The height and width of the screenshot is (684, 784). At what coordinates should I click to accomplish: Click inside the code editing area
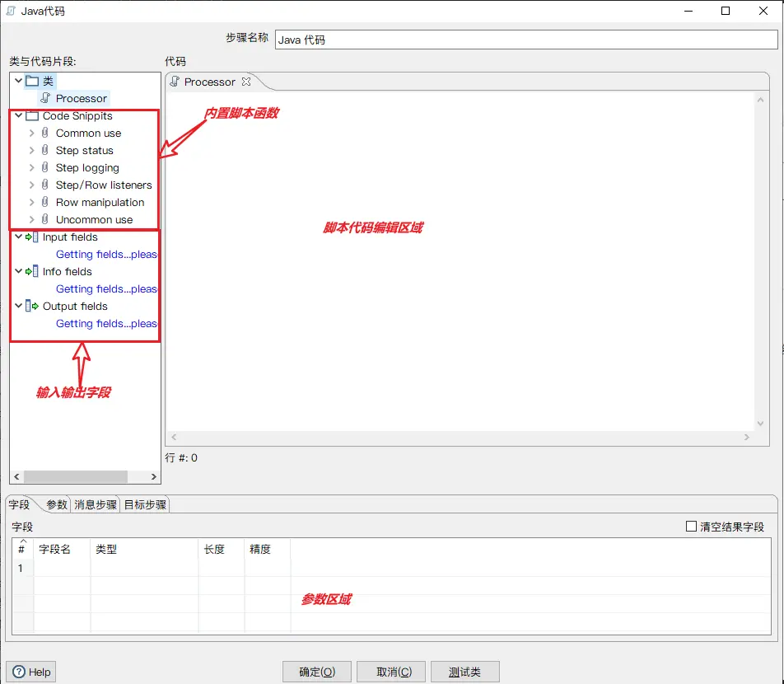pyautogui.click(x=460, y=261)
